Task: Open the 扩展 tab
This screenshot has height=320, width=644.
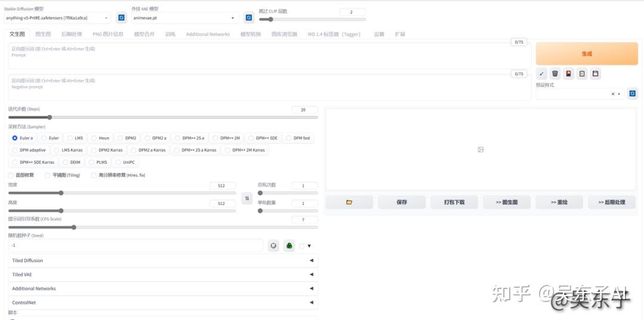Action: click(x=400, y=34)
